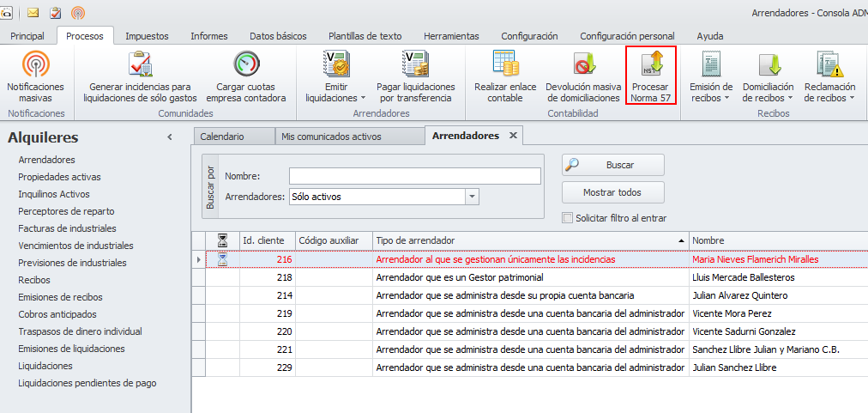The width and height of the screenshot is (868, 413).
Task: Select row Vicente Mora Perez
Action: coord(537,313)
